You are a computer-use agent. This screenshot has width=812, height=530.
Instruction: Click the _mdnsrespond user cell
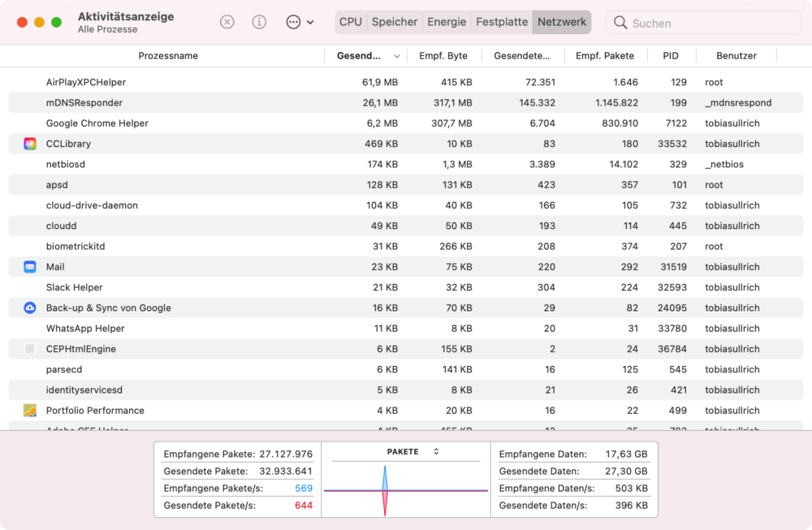pos(738,103)
